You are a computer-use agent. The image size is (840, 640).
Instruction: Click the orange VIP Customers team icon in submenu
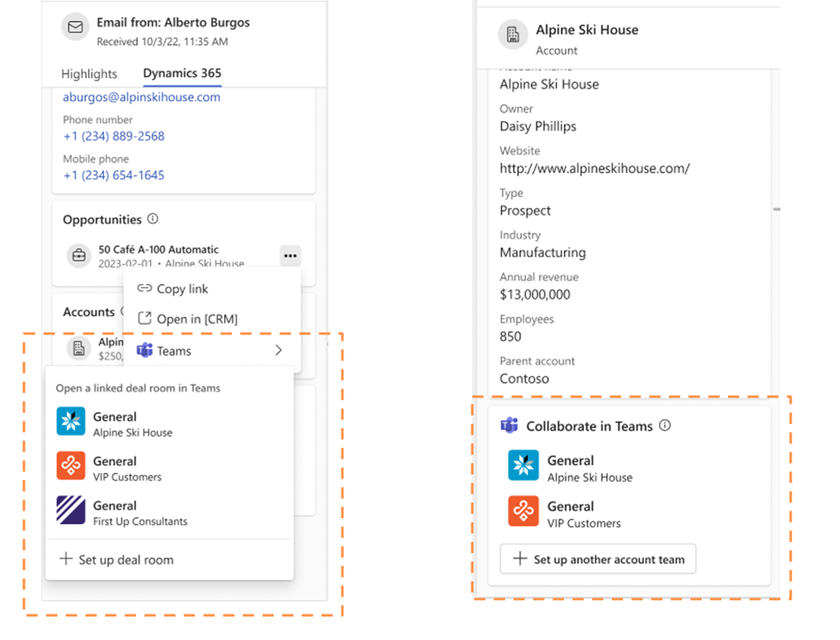point(71,466)
